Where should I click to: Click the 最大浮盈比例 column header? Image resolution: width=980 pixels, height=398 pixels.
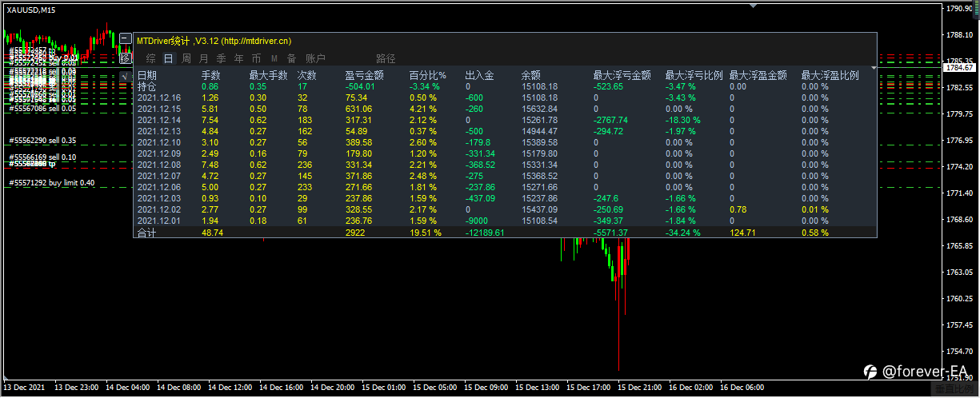(830, 75)
